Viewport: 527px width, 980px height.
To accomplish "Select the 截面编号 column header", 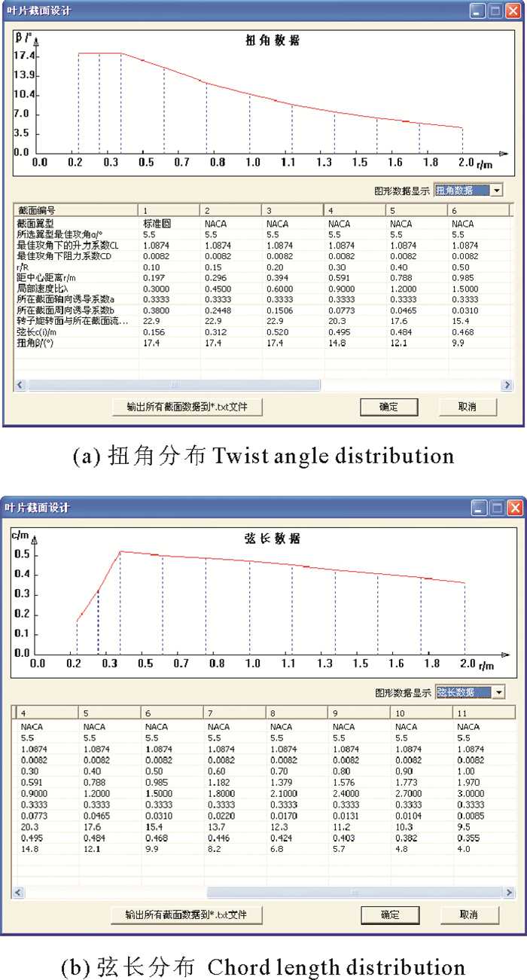I will click(x=75, y=210).
